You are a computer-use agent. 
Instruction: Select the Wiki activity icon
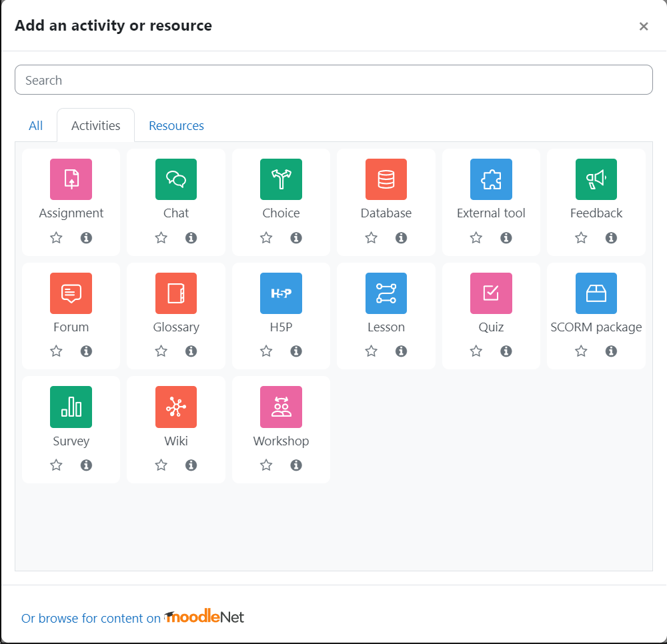[176, 407]
